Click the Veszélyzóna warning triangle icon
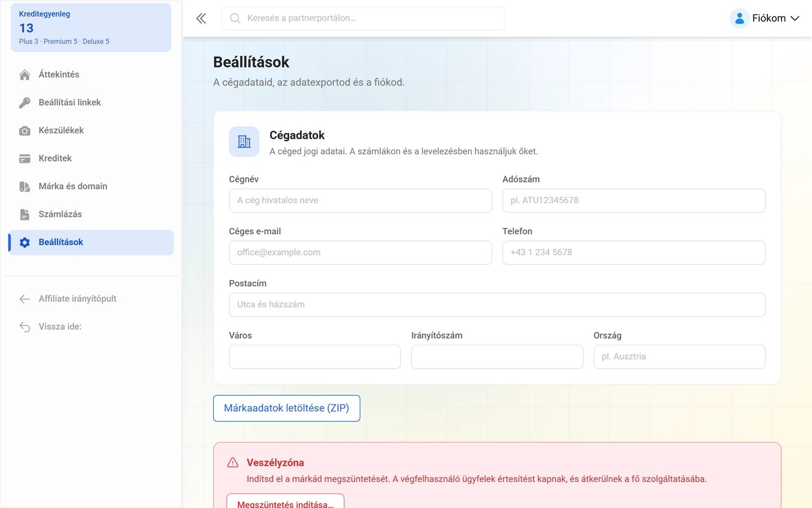 (233, 463)
